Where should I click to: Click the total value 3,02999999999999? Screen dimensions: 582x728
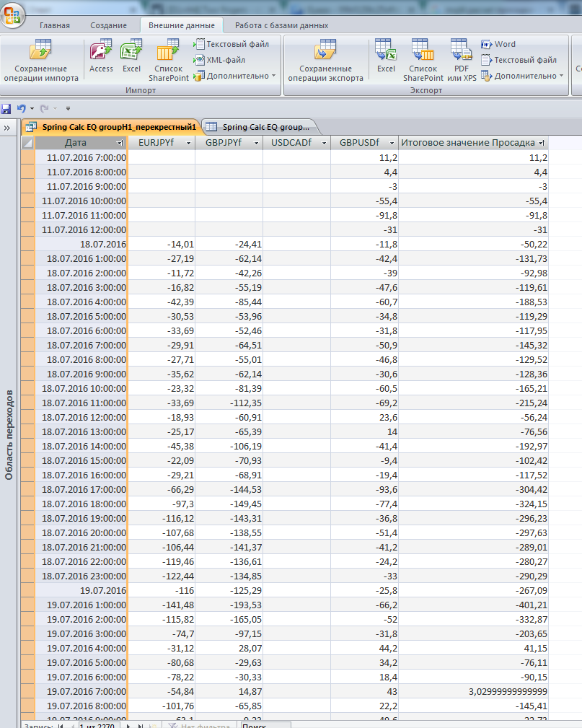(473, 691)
